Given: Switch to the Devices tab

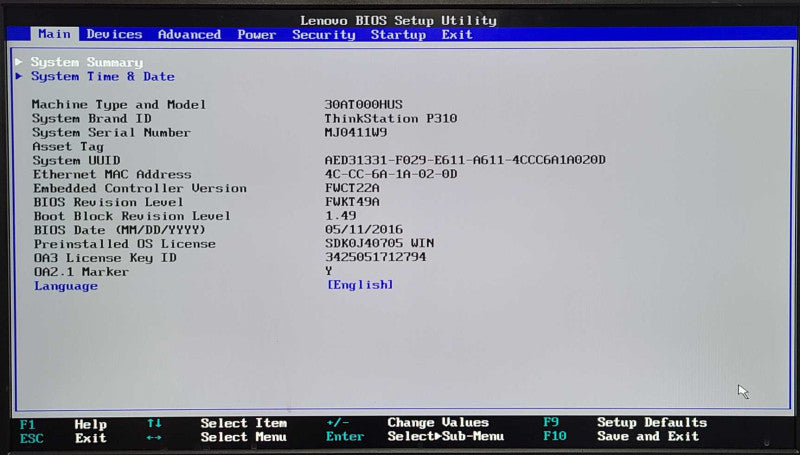Looking at the screenshot, I should pyautogui.click(x=114, y=34).
